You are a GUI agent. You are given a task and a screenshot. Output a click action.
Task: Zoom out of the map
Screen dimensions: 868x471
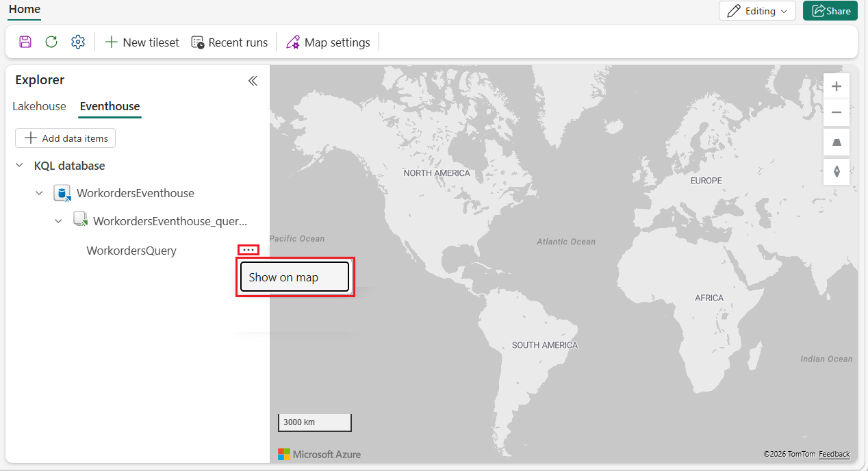coord(836,112)
